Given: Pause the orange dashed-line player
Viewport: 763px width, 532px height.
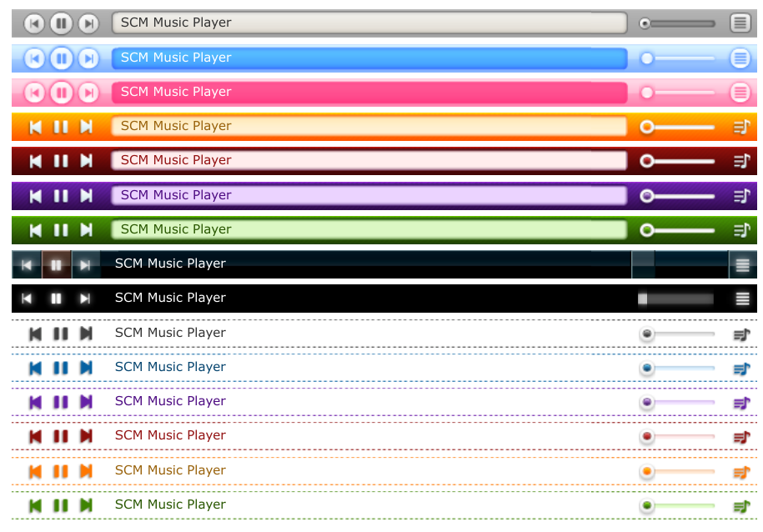Looking at the screenshot, I should tap(61, 471).
